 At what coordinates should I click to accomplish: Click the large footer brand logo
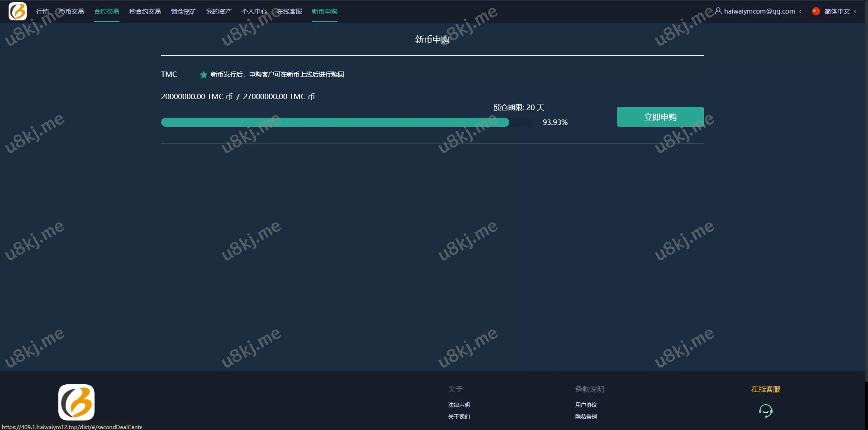pos(76,402)
